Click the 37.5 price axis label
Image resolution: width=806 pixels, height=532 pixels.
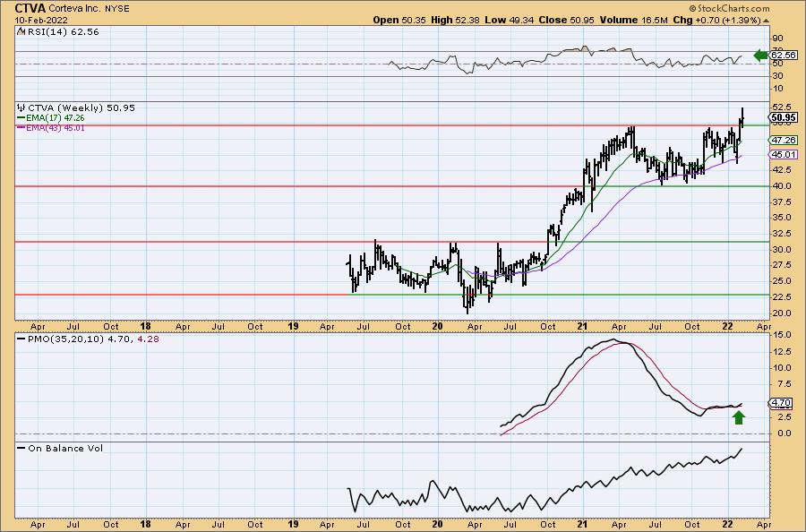pyautogui.click(x=781, y=202)
